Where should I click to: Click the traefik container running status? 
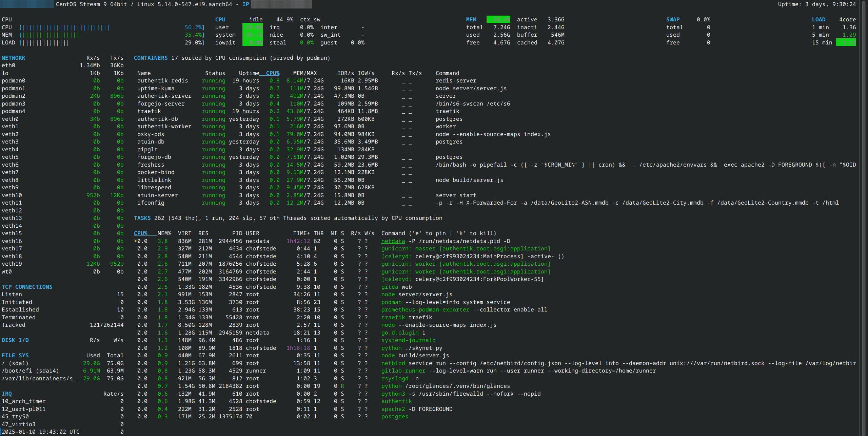213,111
